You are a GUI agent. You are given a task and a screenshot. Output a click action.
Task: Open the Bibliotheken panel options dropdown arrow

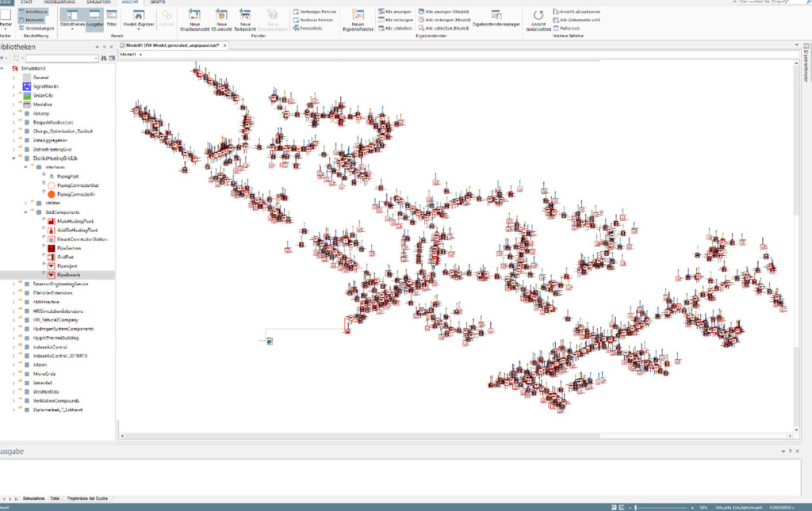tap(97, 47)
